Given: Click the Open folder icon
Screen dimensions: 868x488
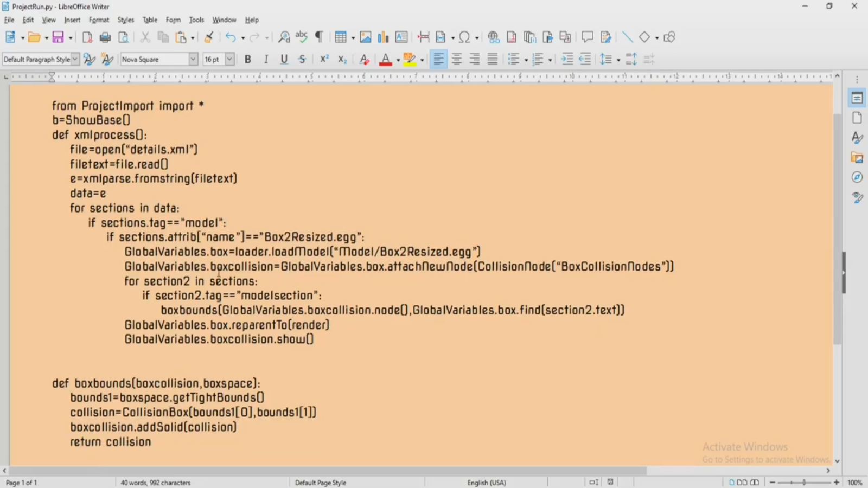Looking at the screenshot, I should (34, 37).
